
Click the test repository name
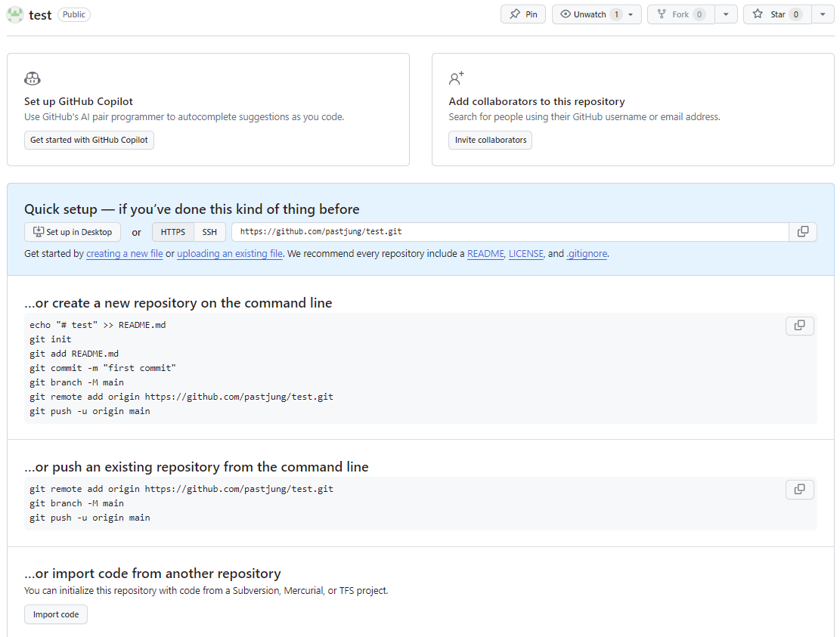click(x=40, y=15)
